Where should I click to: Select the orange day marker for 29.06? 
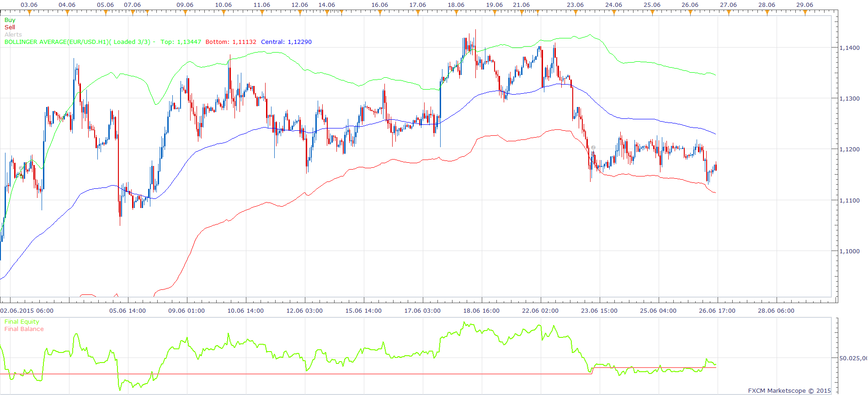pyautogui.click(x=805, y=12)
